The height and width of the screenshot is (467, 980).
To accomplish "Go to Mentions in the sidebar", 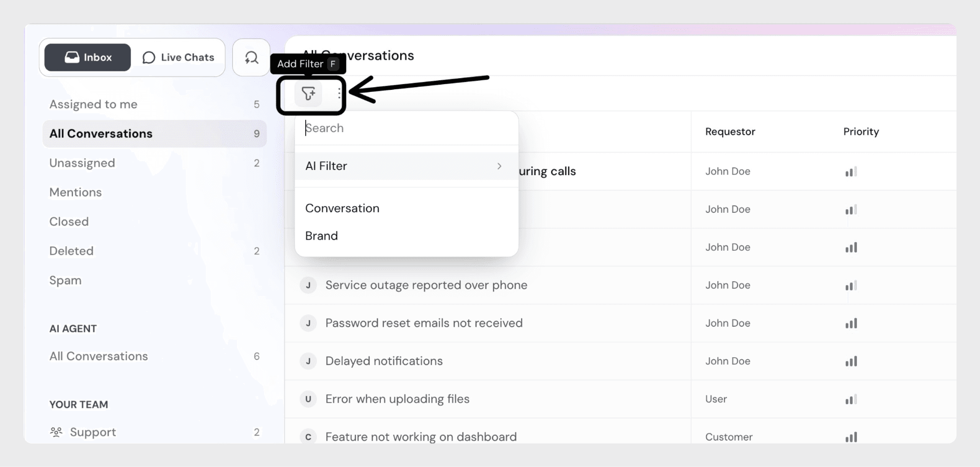I will pos(76,192).
